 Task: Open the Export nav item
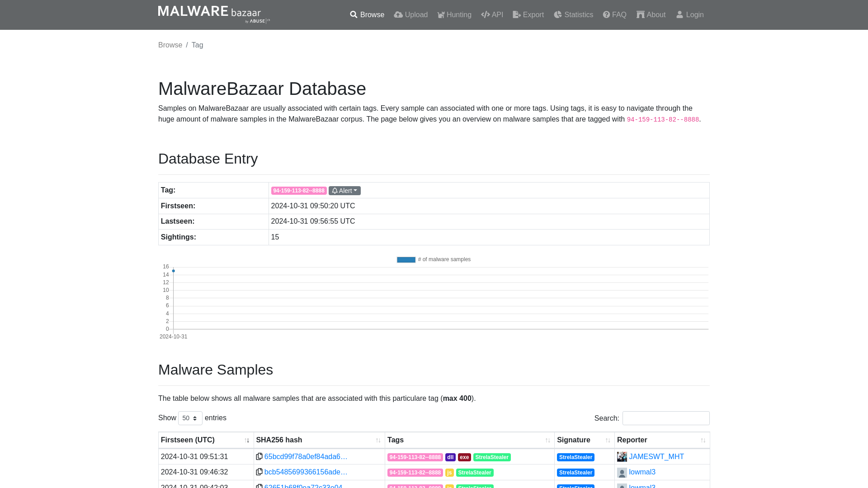pyautogui.click(x=528, y=15)
